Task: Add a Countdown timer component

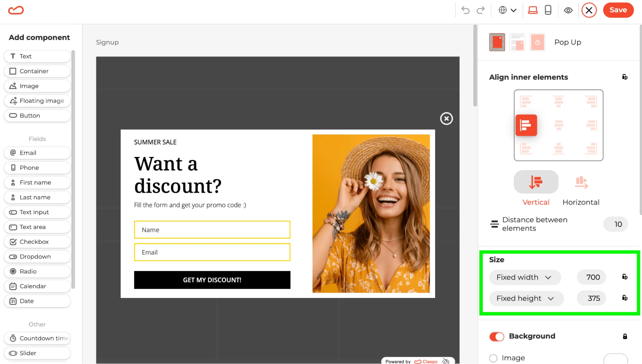Action: (x=37, y=338)
